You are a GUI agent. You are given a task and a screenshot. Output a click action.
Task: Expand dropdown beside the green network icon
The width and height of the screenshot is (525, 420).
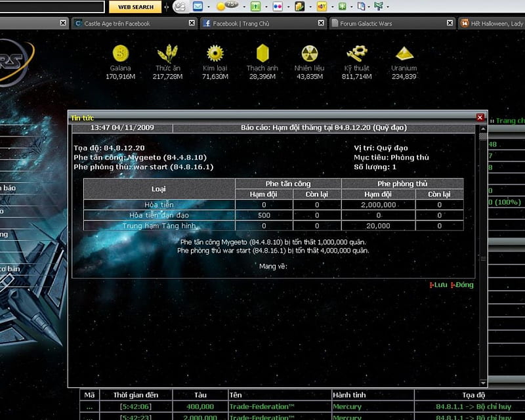[388, 7]
